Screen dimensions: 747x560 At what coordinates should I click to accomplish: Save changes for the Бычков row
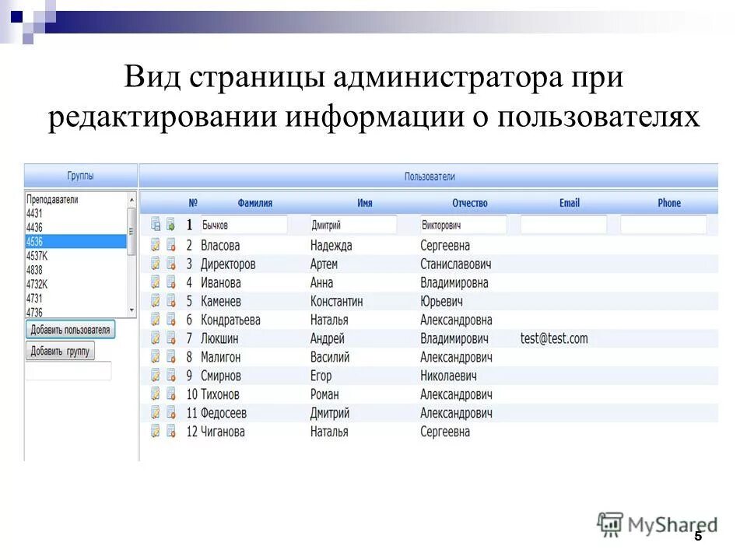[x=155, y=225]
